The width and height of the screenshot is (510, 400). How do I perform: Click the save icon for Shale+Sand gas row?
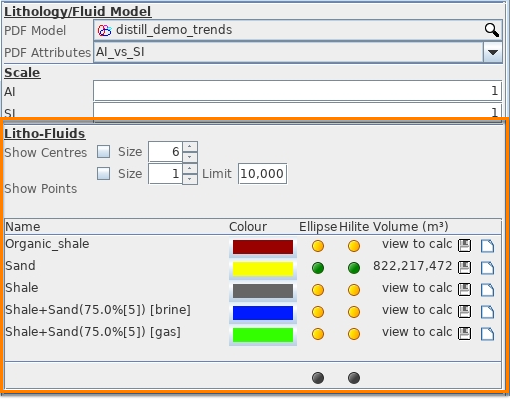click(x=464, y=334)
